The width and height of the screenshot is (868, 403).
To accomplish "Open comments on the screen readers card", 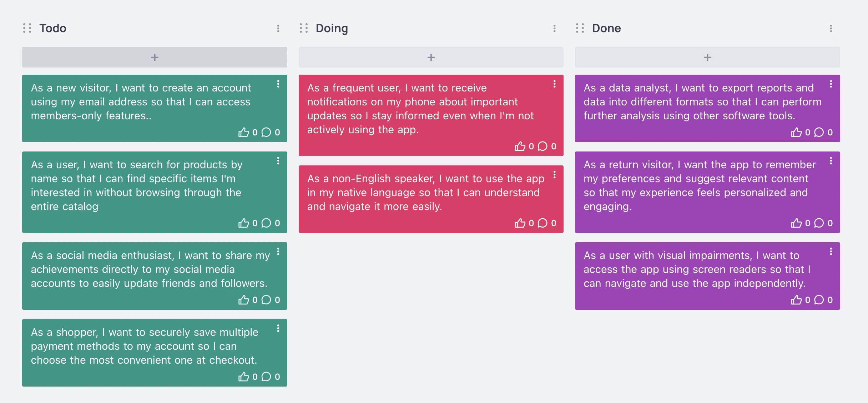I will [819, 300].
